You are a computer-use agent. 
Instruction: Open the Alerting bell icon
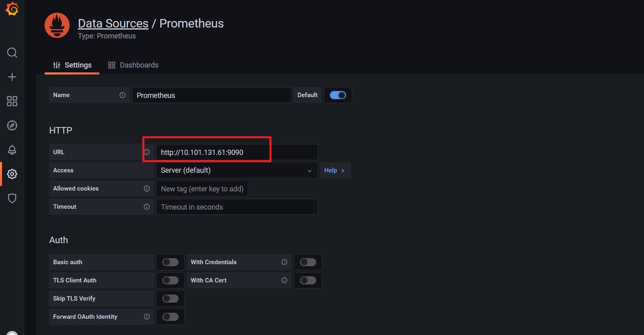point(12,150)
